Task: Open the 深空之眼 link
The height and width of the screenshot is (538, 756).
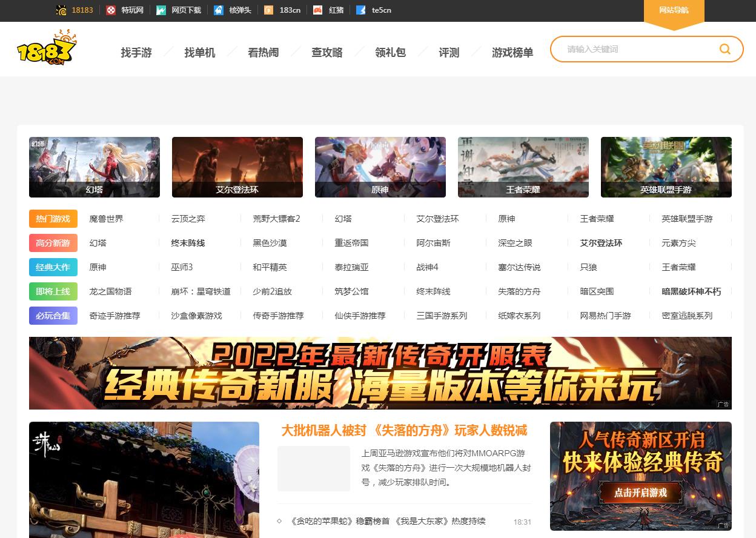Action: 516,243
